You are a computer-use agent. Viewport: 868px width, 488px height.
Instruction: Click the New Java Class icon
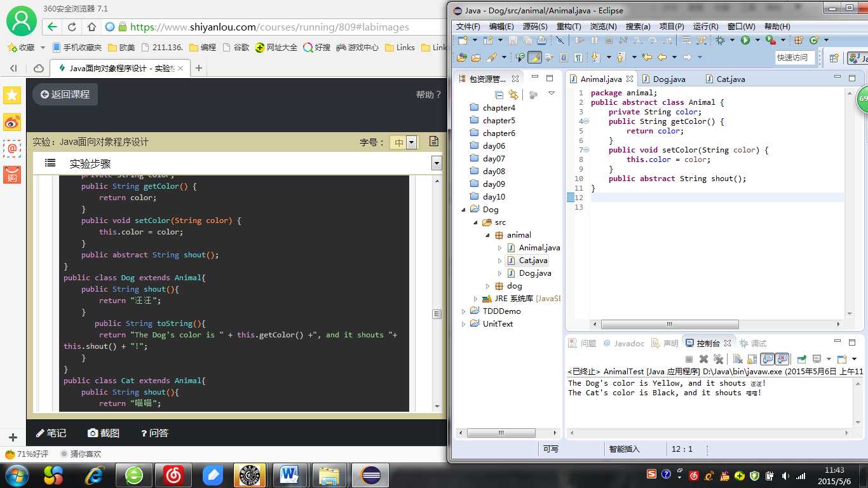point(814,40)
